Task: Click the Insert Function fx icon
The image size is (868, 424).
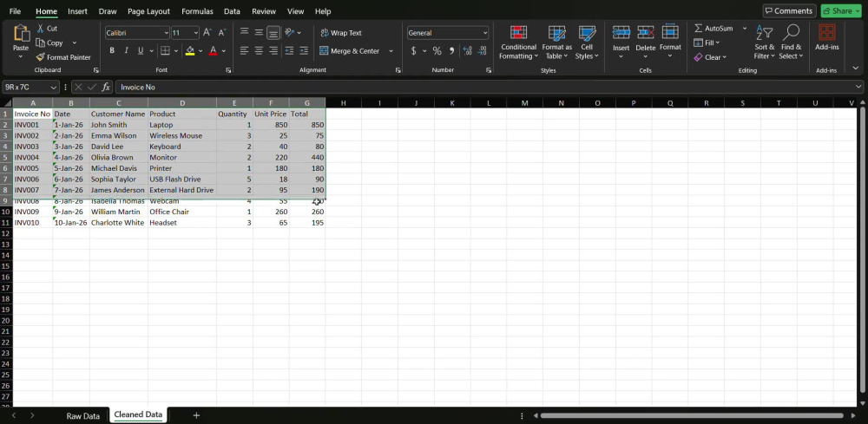Action: [106, 87]
